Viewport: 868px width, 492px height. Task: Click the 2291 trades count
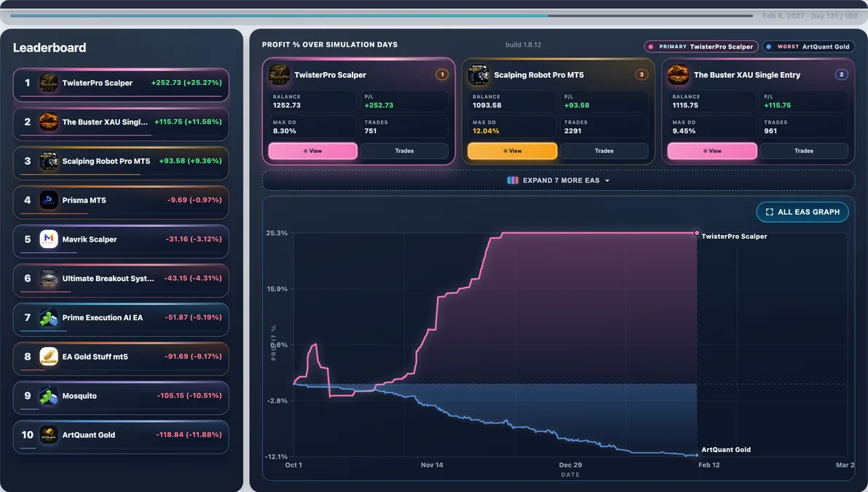(572, 131)
